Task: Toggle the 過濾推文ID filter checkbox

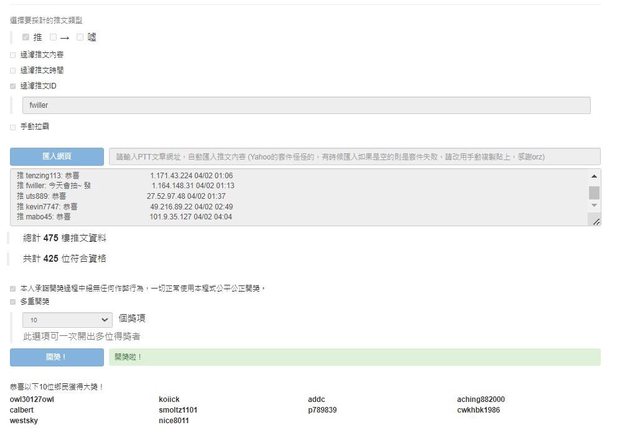Action: (x=12, y=85)
